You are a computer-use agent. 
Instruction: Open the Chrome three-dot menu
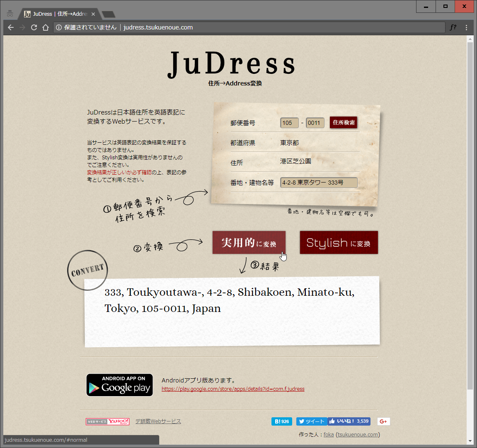tap(466, 27)
